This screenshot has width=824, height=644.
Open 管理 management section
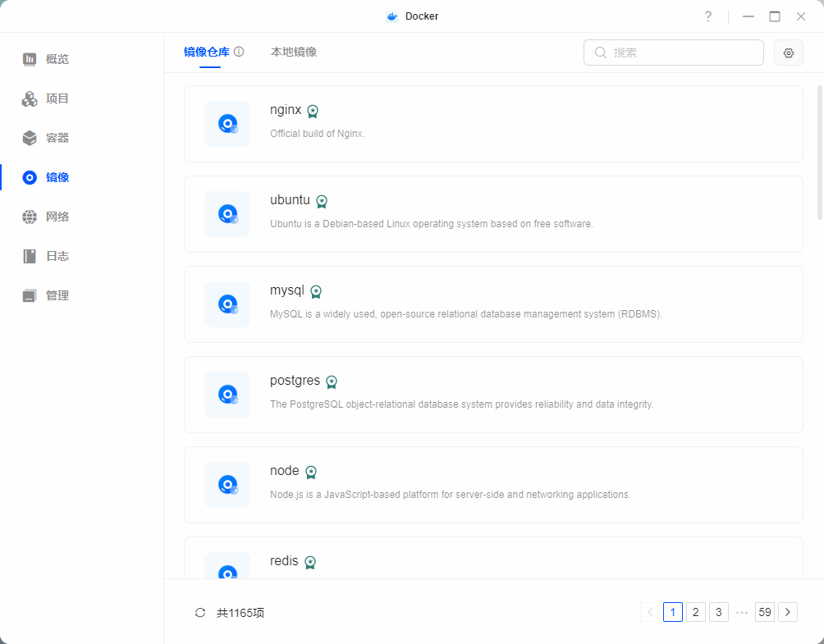tap(57, 295)
